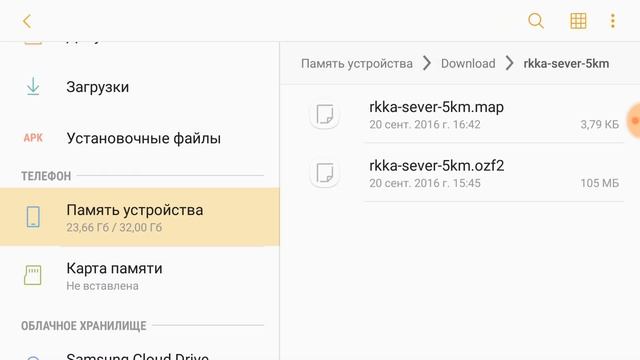Click rkka-sever-5km breadcrumb segment
The height and width of the screenshot is (360, 640).
point(566,64)
